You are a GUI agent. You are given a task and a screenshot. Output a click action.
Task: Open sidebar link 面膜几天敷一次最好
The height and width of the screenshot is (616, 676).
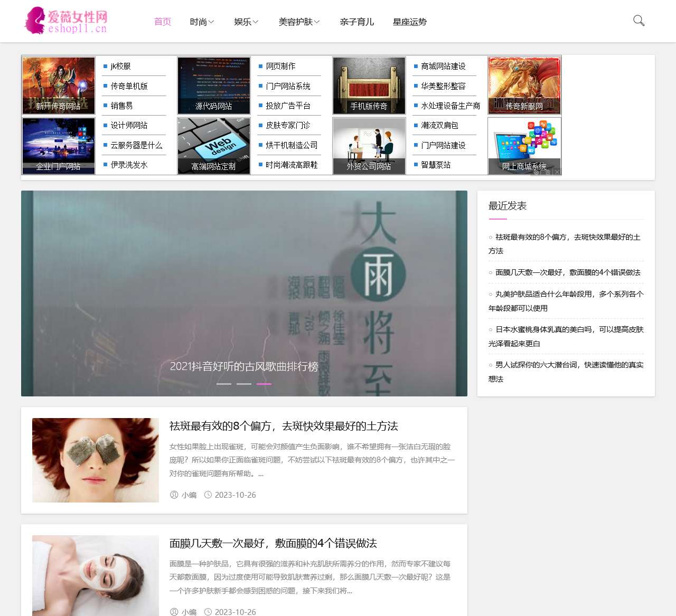coord(568,272)
